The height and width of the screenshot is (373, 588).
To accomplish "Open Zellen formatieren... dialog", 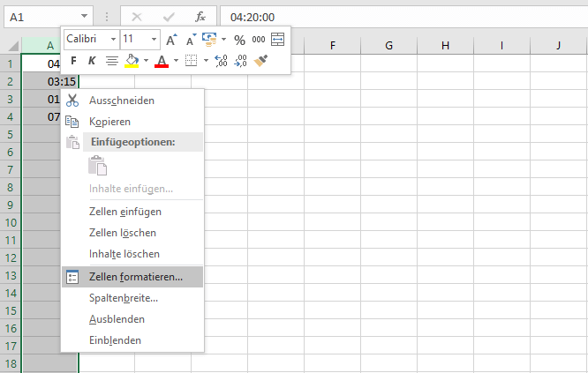I will pos(132,277).
